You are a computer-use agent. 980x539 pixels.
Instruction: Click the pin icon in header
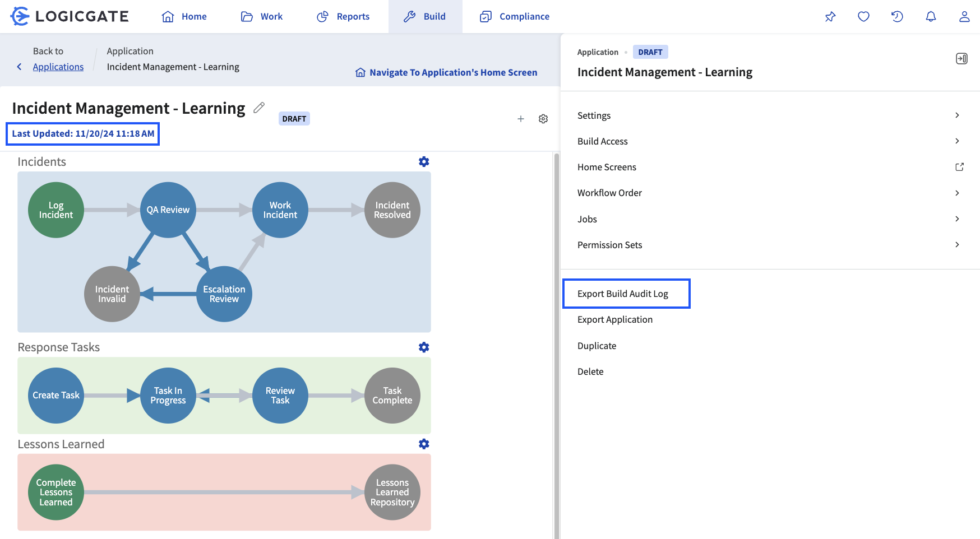830,17
